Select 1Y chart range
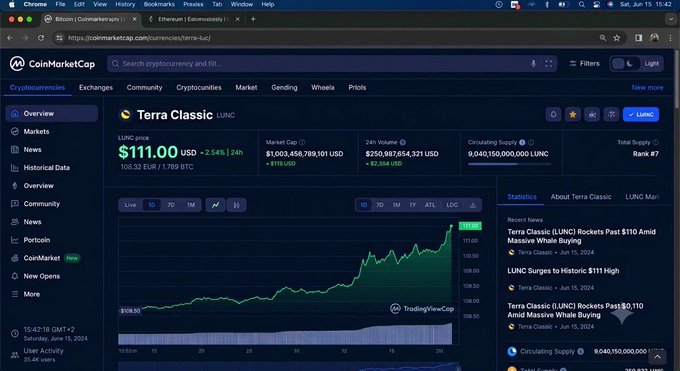The image size is (680, 371). (x=412, y=205)
